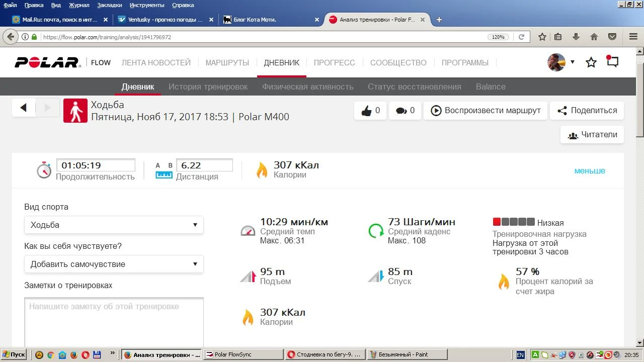The height and width of the screenshot is (362, 644).
Task: Click the Поделиться share button
Action: (587, 111)
